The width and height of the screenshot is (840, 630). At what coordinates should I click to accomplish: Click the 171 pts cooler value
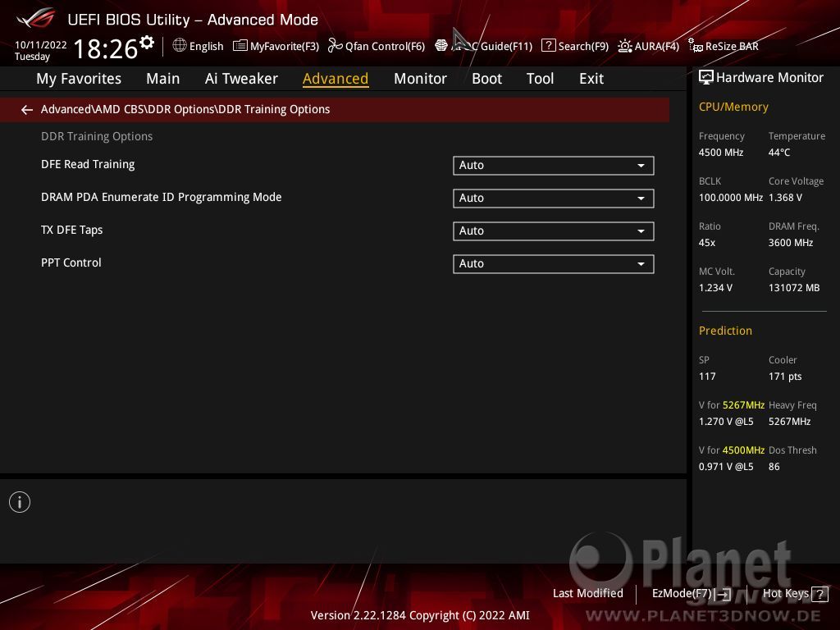click(785, 377)
